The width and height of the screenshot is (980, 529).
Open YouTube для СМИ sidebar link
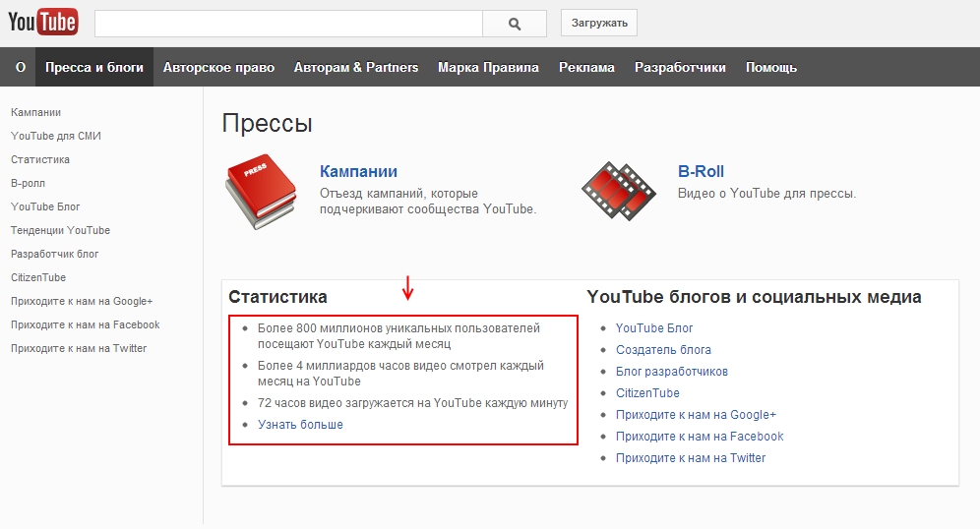tap(56, 136)
